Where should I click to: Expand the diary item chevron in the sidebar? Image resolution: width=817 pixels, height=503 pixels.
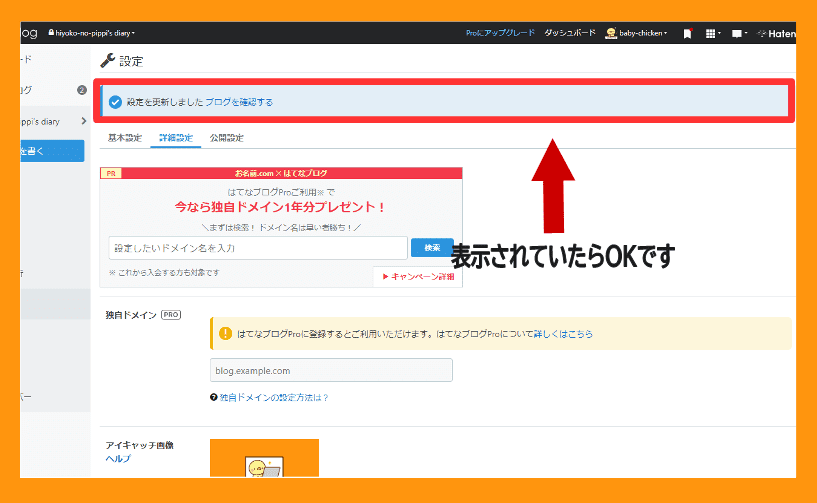coord(83,121)
